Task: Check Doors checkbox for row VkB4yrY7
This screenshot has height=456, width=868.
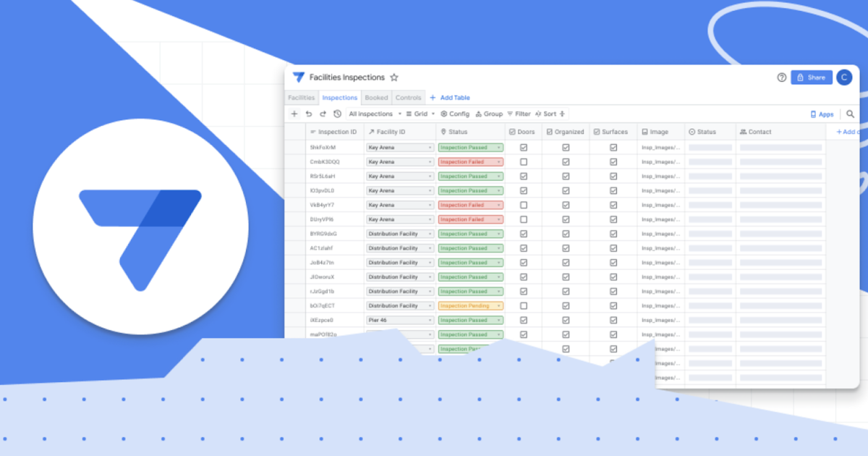Action: pyautogui.click(x=524, y=205)
